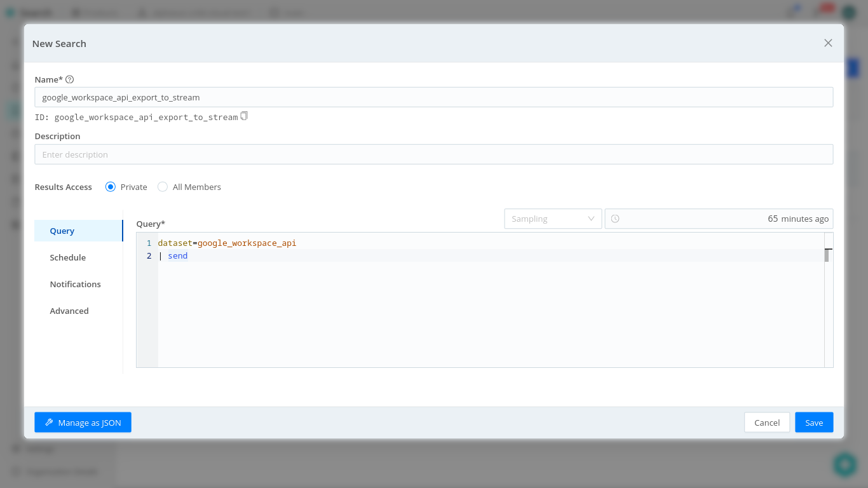Copy the search ID using the clipboard icon
This screenshot has height=488, width=868.
pyautogui.click(x=244, y=116)
